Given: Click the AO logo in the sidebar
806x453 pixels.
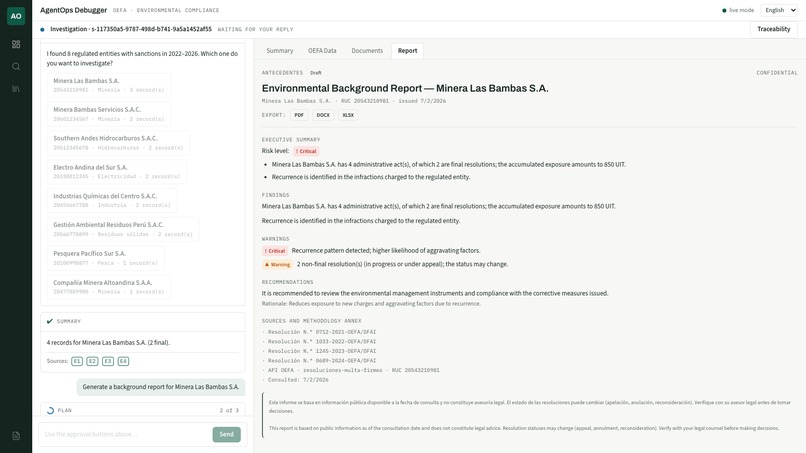Looking at the screenshot, I should (x=16, y=16).
